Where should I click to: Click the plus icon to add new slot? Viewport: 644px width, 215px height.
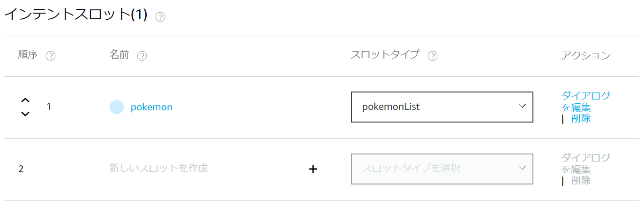click(x=313, y=169)
